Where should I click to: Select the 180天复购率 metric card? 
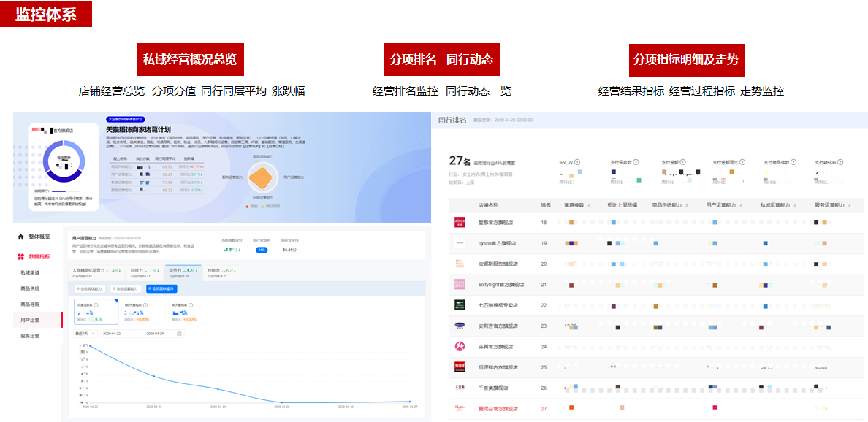(142, 312)
